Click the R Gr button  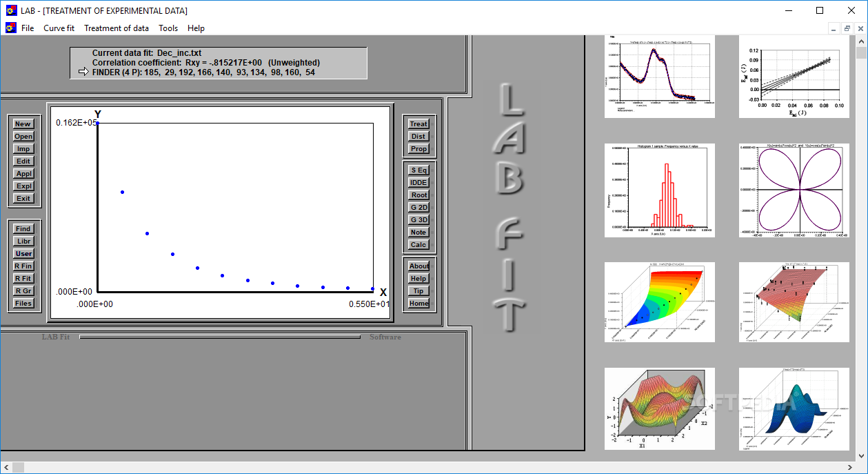tap(23, 291)
